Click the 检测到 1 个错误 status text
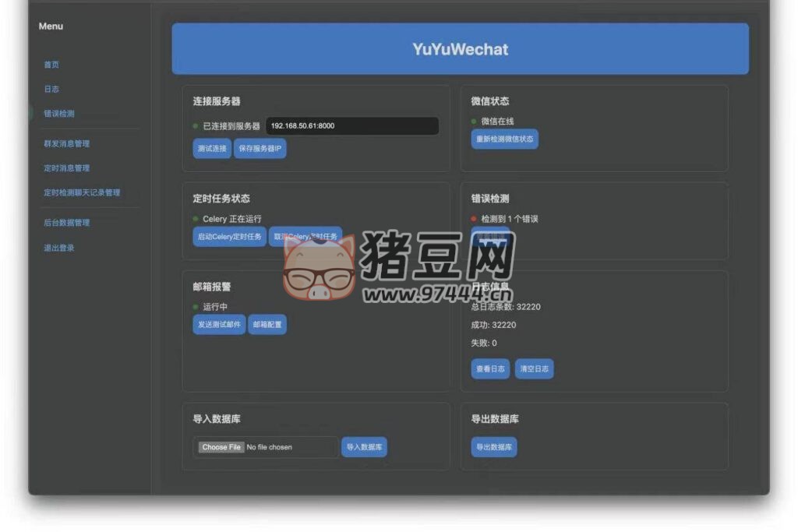The width and height of the screenshot is (798, 532). pos(510,219)
